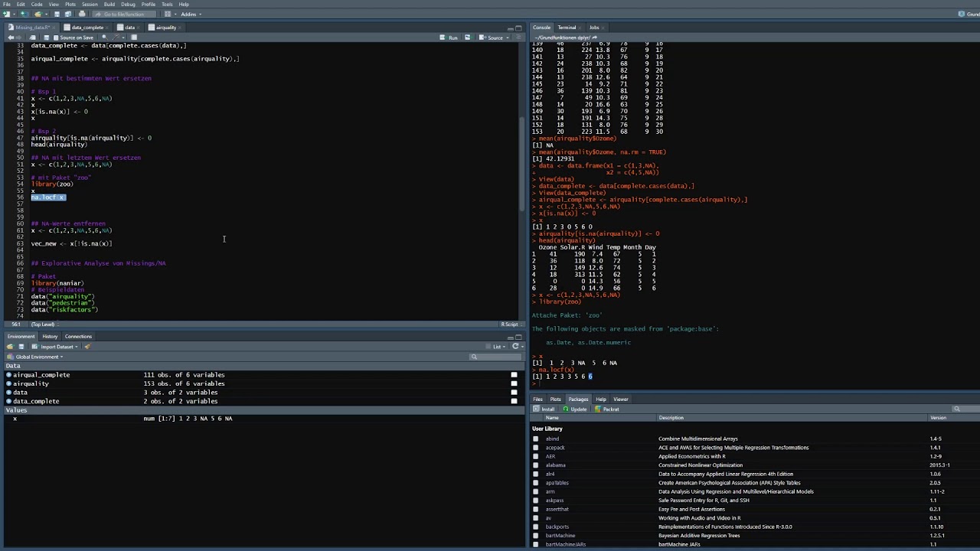Open the Session menu

tap(90, 4)
